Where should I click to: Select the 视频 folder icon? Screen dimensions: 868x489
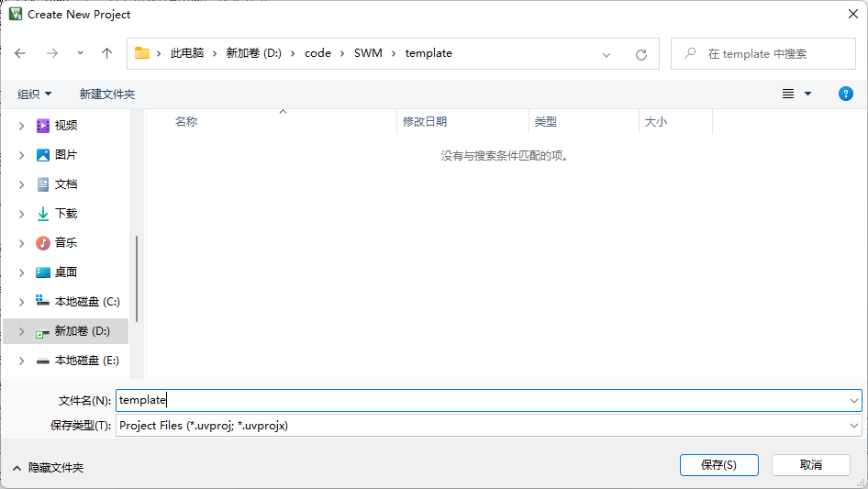tap(43, 126)
